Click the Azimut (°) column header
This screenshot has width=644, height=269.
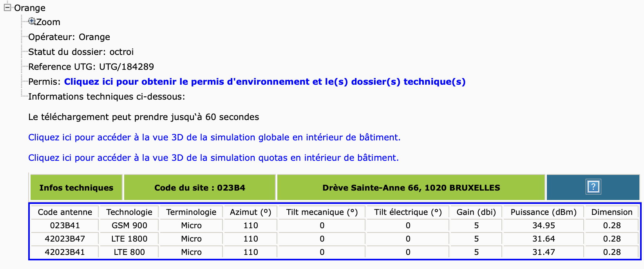[x=251, y=212]
